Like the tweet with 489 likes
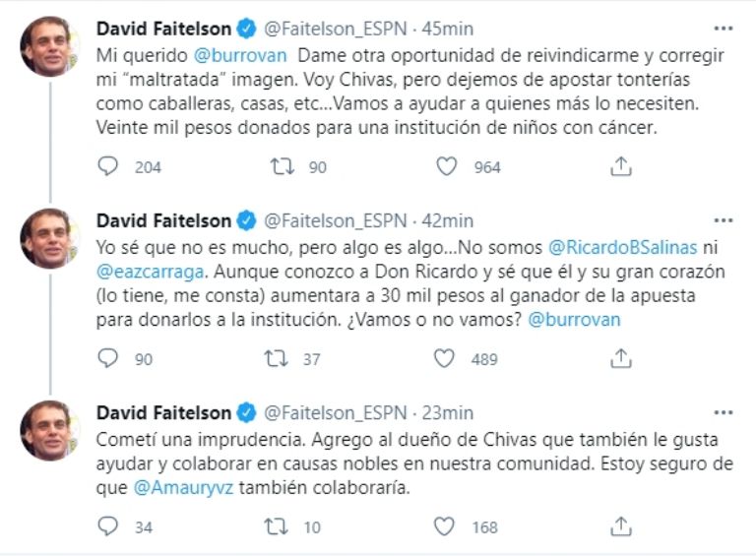Viewport: 756px width, 556px height. (x=447, y=359)
